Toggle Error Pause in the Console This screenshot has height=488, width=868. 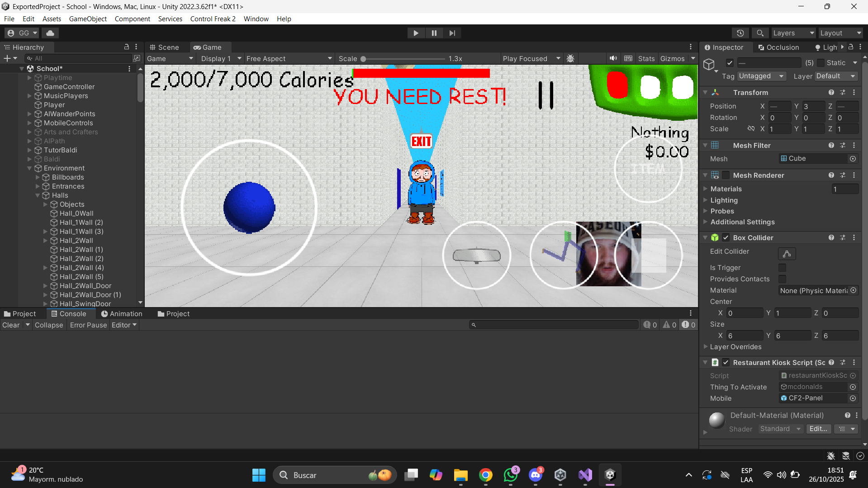[88, 325]
